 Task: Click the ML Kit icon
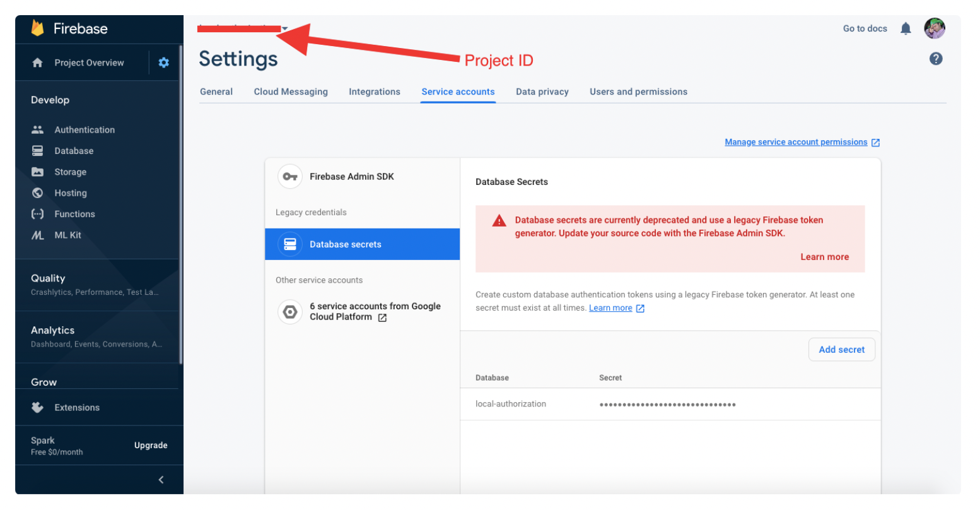pos(37,235)
